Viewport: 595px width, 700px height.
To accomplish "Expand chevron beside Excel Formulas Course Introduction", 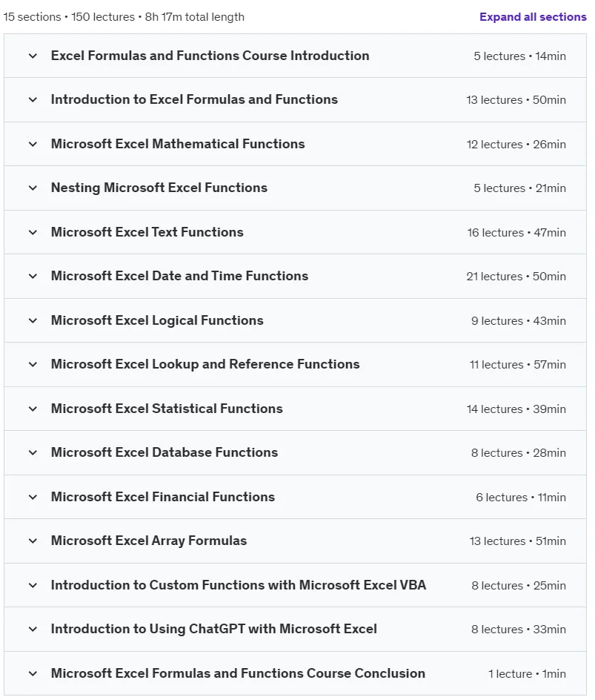I will pos(33,56).
